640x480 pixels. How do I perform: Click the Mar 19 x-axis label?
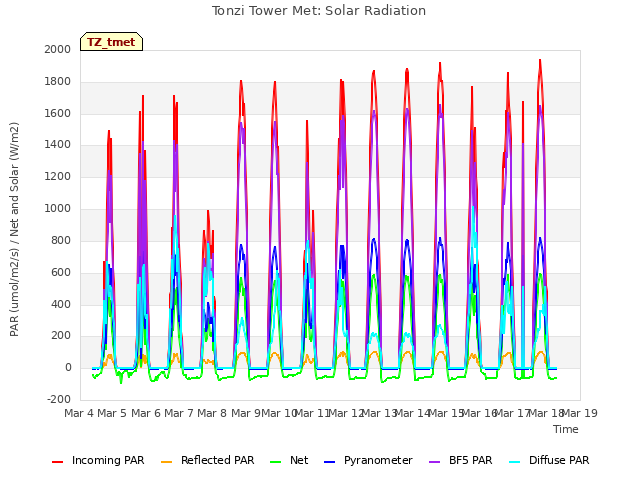pos(580,413)
